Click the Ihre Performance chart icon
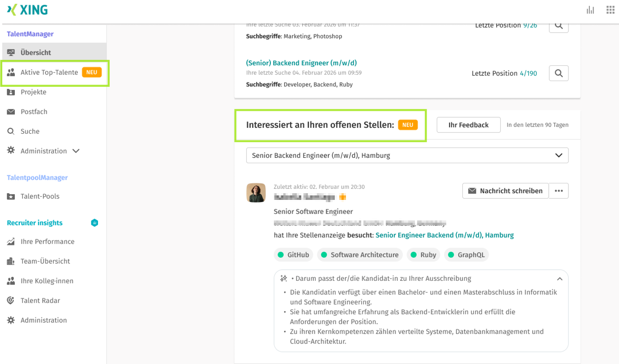The height and width of the screenshot is (364, 619). (11, 241)
